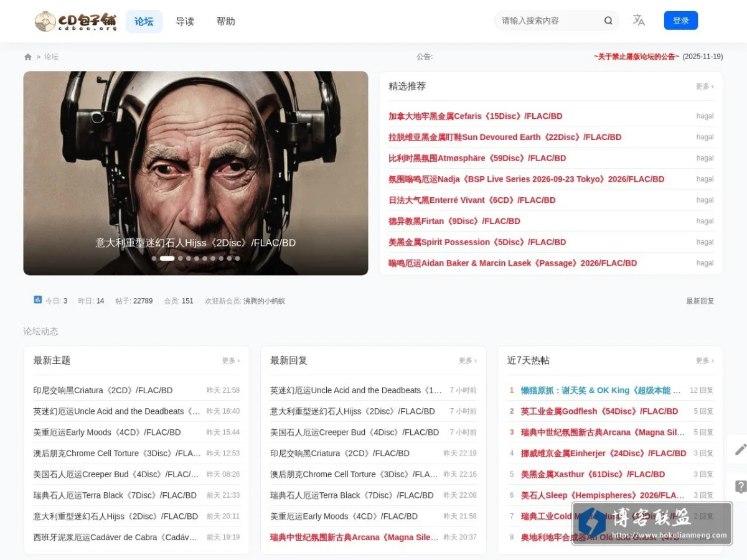This screenshot has height=560, width=747.
Task: Open 美国石人厄运Creeper Bud in 最新主题
Action: point(117,474)
